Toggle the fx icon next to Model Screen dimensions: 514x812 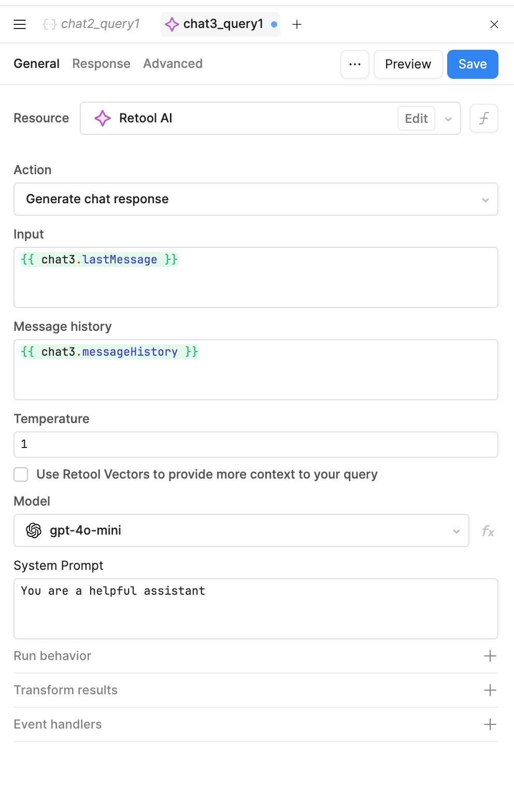488,530
